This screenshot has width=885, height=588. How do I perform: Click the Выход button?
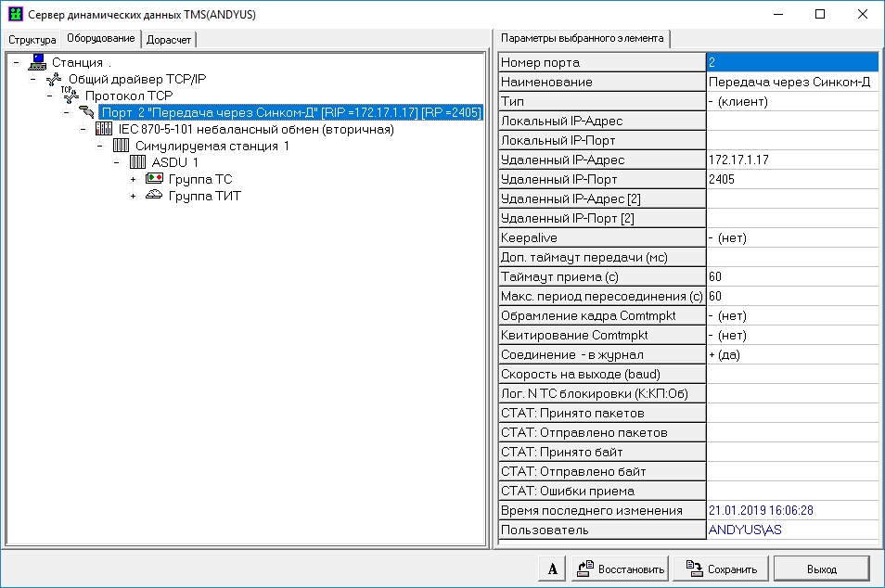click(x=821, y=569)
